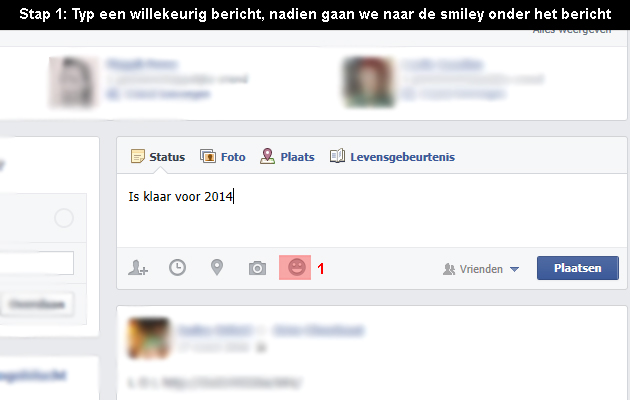Screen dimensions: 630x400
Task: Click the Levensgebeurtenis open book icon
Action: click(337, 156)
